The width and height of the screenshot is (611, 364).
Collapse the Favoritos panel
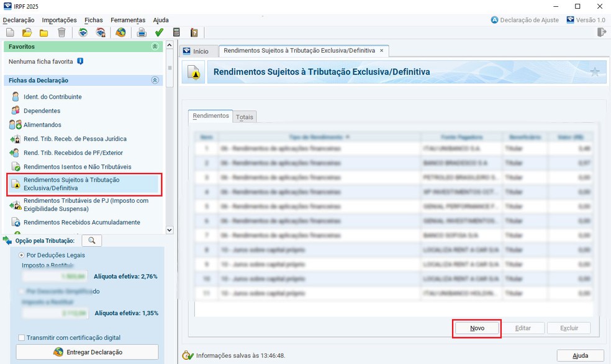click(x=155, y=47)
